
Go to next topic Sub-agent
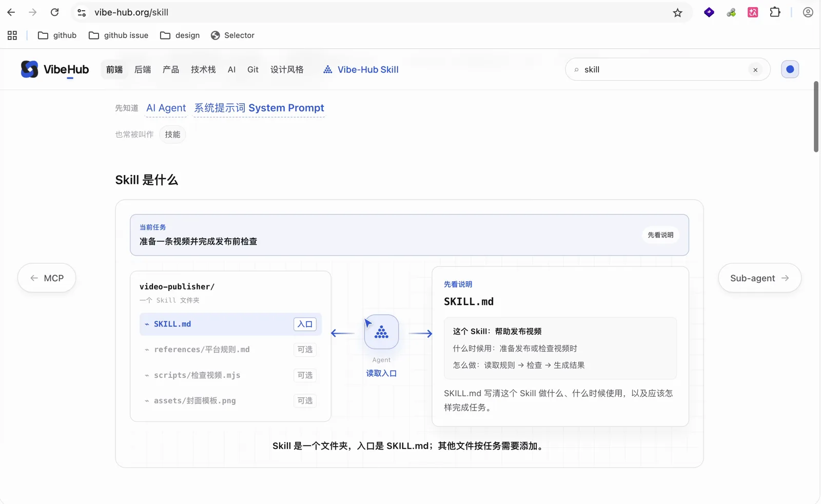[x=759, y=278]
